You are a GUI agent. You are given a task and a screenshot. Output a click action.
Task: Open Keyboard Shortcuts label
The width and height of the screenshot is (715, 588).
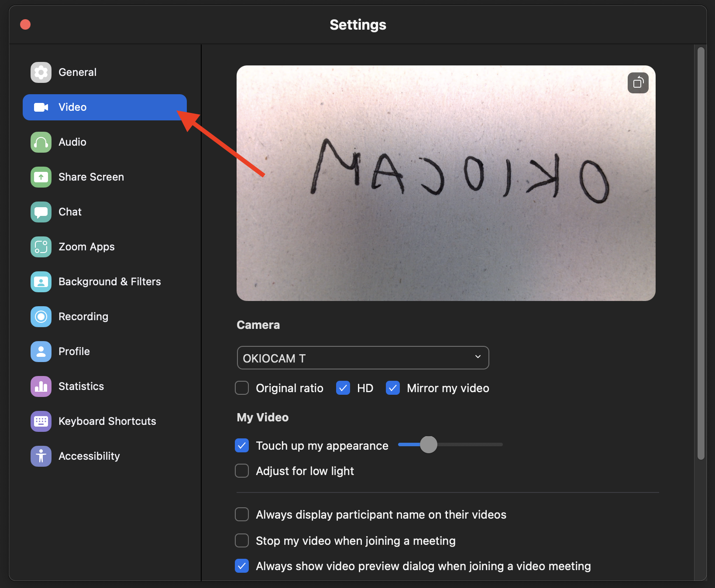click(x=107, y=421)
